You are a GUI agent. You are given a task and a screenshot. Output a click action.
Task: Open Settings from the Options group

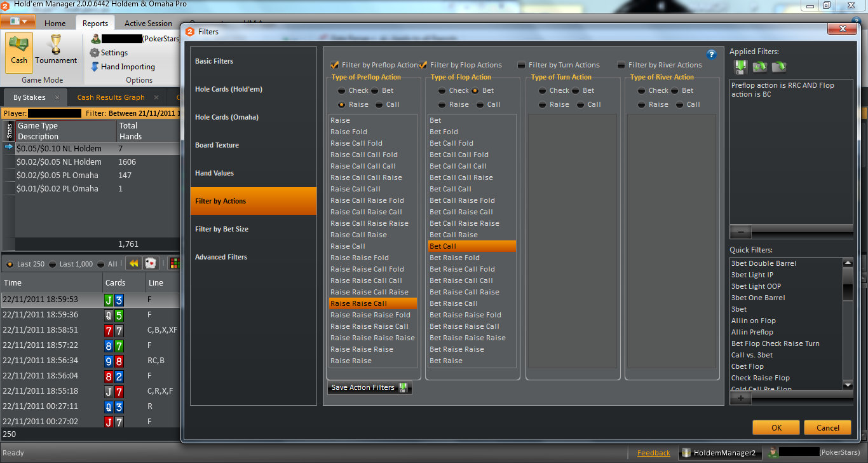109,53
